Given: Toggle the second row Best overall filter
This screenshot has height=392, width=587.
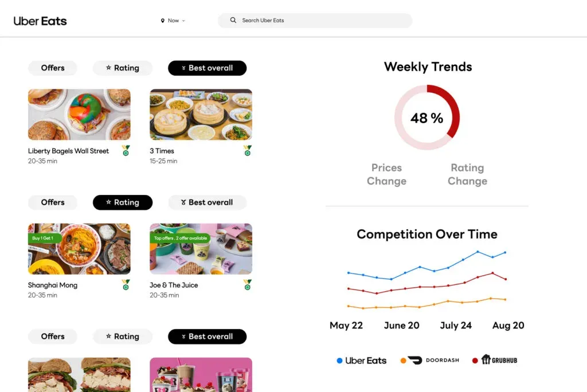Looking at the screenshot, I should coord(208,202).
